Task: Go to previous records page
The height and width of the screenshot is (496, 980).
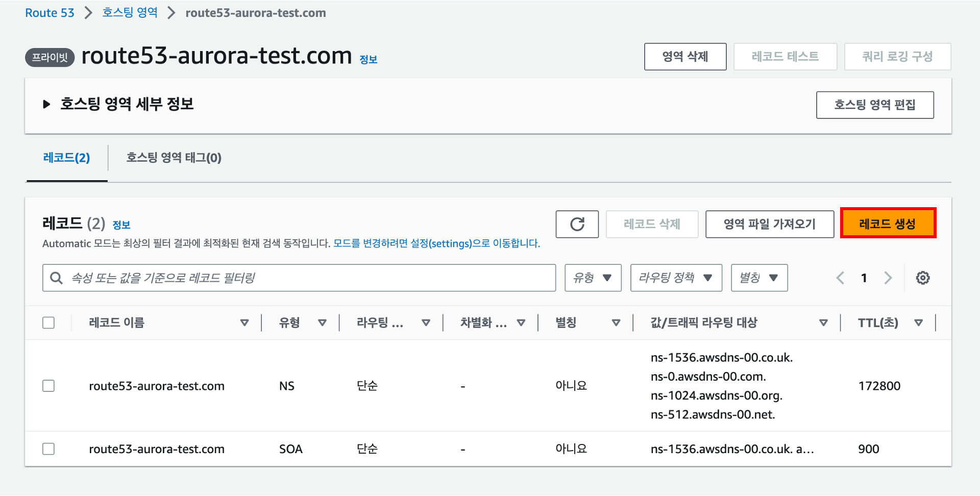Action: point(840,278)
